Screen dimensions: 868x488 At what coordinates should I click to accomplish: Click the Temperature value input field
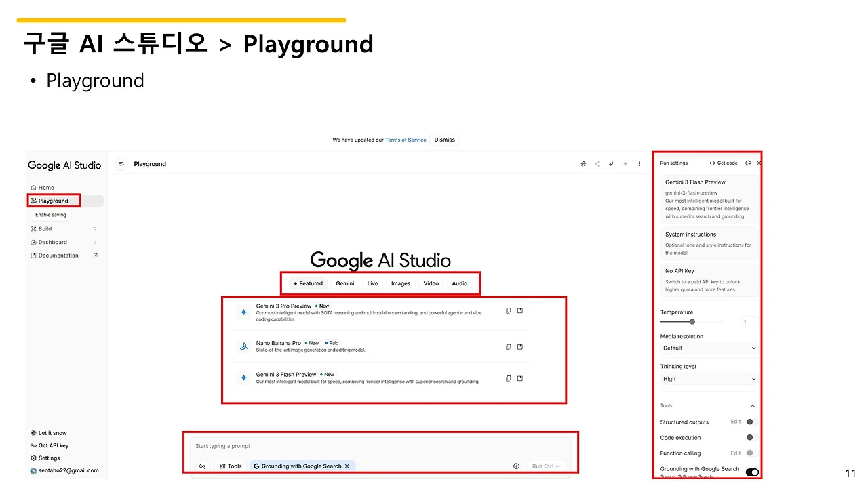pyautogui.click(x=749, y=322)
